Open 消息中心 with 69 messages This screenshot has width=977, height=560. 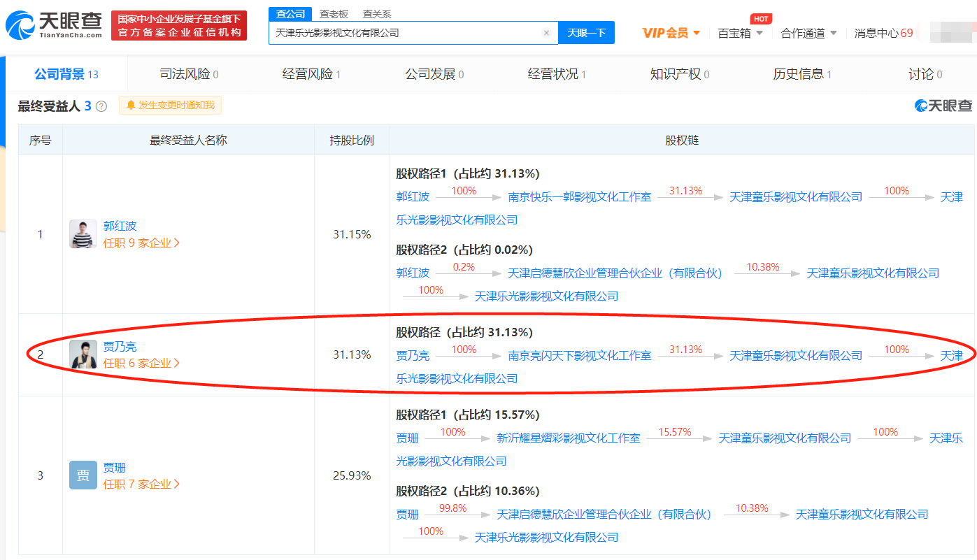tap(883, 33)
